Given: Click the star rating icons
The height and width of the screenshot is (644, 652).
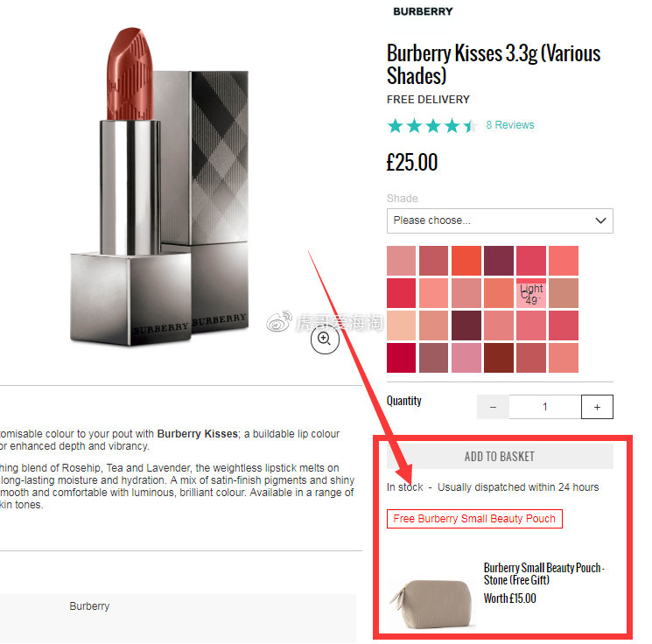Looking at the screenshot, I should pyautogui.click(x=432, y=125).
